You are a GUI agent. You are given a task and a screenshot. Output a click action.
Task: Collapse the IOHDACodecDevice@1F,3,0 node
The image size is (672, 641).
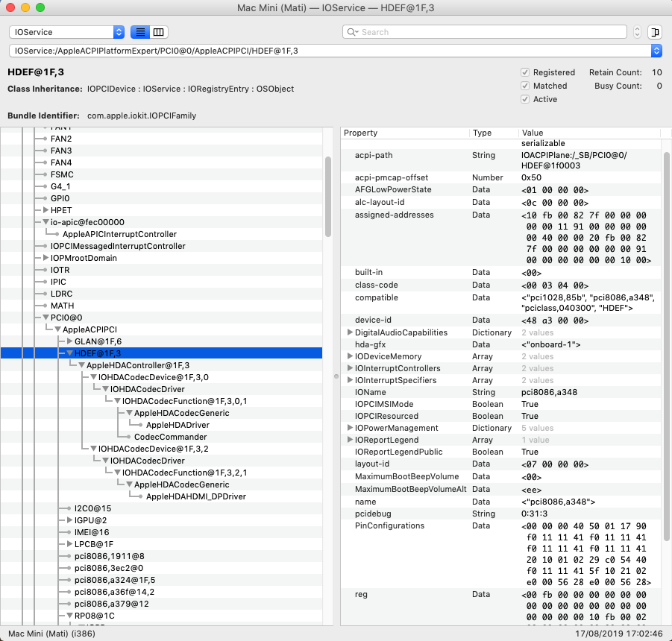93,377
